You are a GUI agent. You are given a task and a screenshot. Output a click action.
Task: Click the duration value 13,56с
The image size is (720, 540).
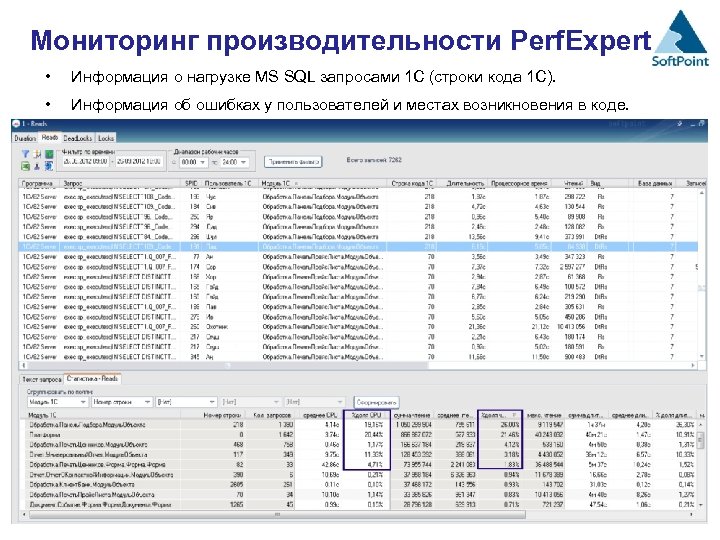[477, 237]
